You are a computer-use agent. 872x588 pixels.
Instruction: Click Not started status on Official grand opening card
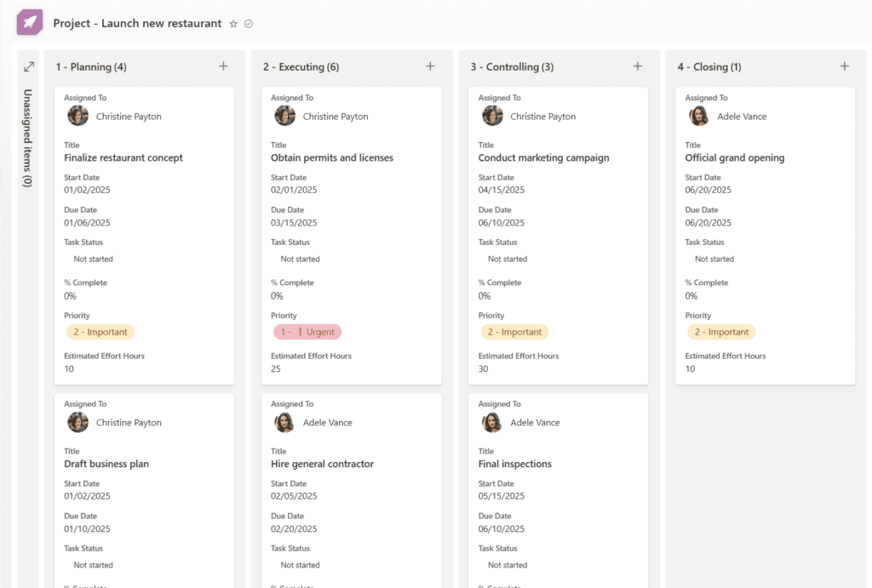[714, 259]
